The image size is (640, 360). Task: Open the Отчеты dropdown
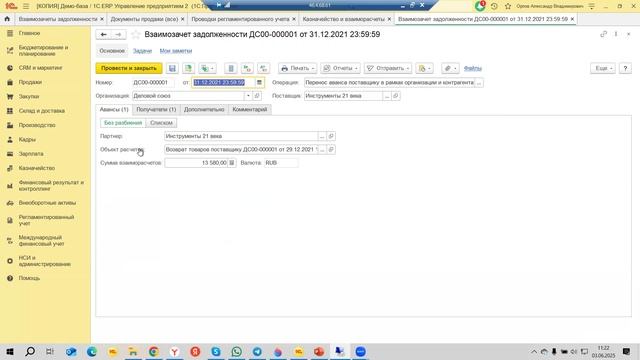[x=340, y=68]
